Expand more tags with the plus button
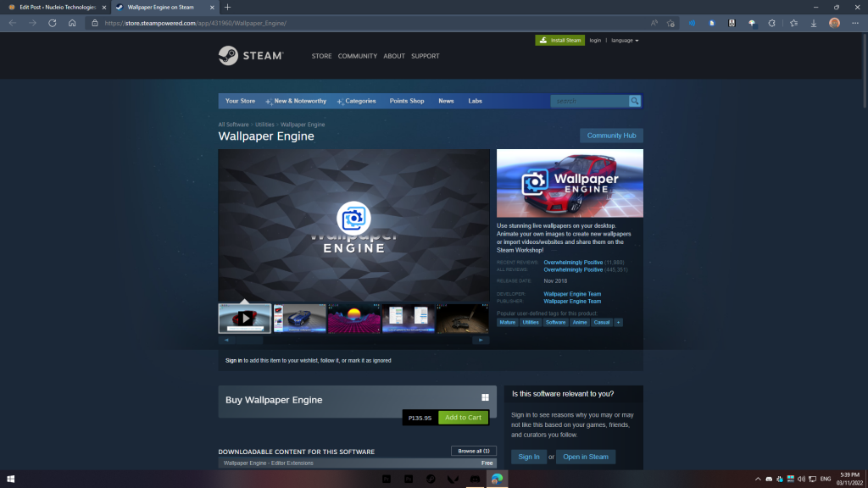Screen dimensions: 868x488 [x=618, y=322]
